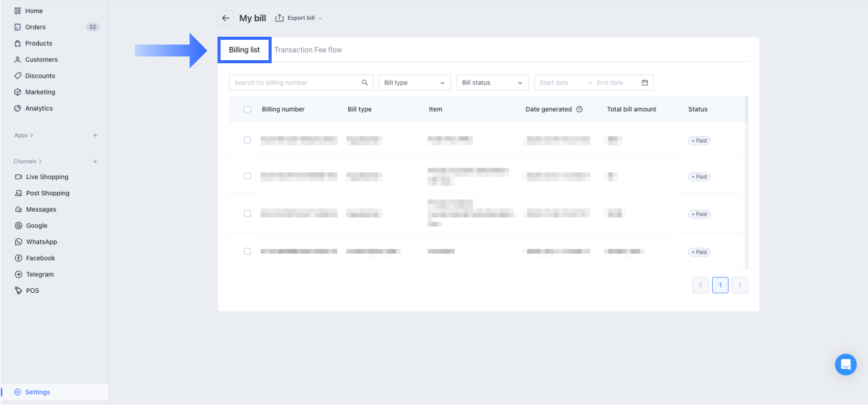Click the export bill share icon
The image size is (868, 405).
coord(279,18)
